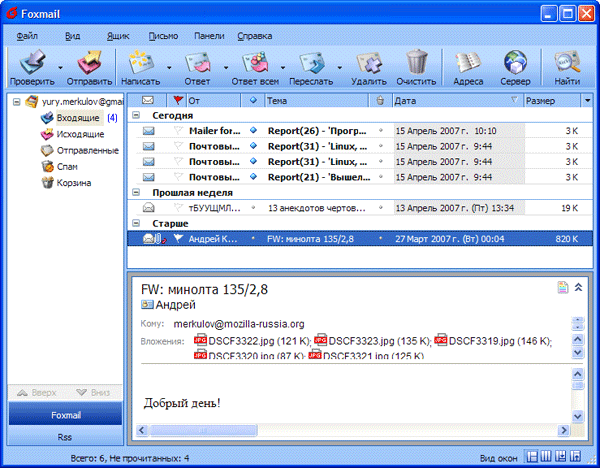Open search with Найти icon
Image resolution: width=600 pixels, height=468 pixels.
tap(567, 68)
